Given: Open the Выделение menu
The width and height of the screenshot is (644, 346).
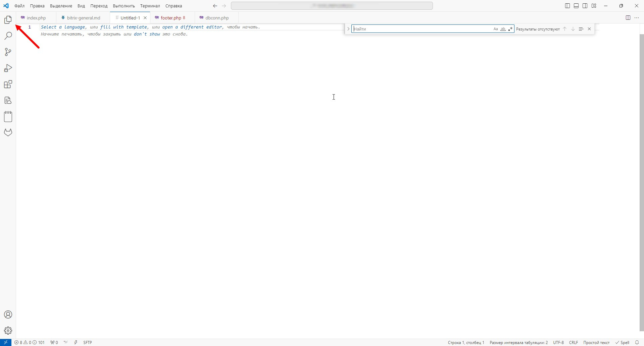Looking at the screenshot, I should pos(61,6).
